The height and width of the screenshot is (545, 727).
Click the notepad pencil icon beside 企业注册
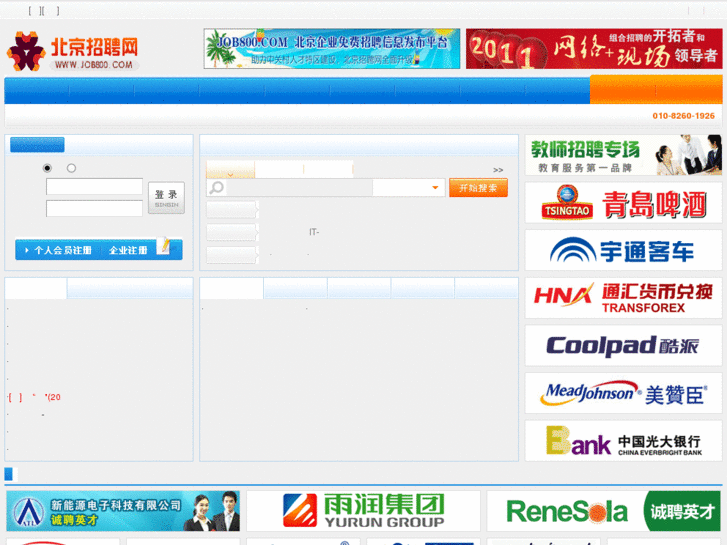(163, 246)
